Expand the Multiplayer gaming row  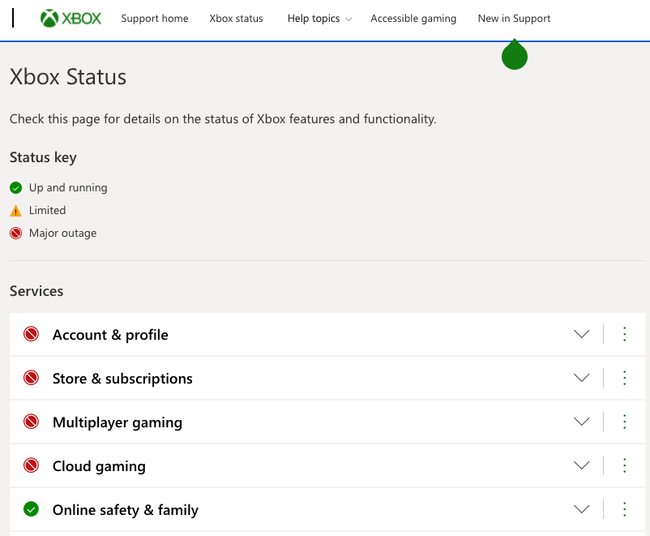coord(582,422)
